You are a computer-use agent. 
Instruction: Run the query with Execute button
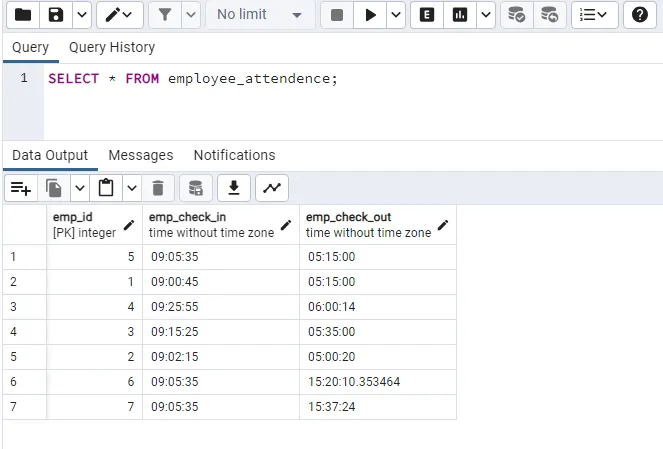coord(371,15)
